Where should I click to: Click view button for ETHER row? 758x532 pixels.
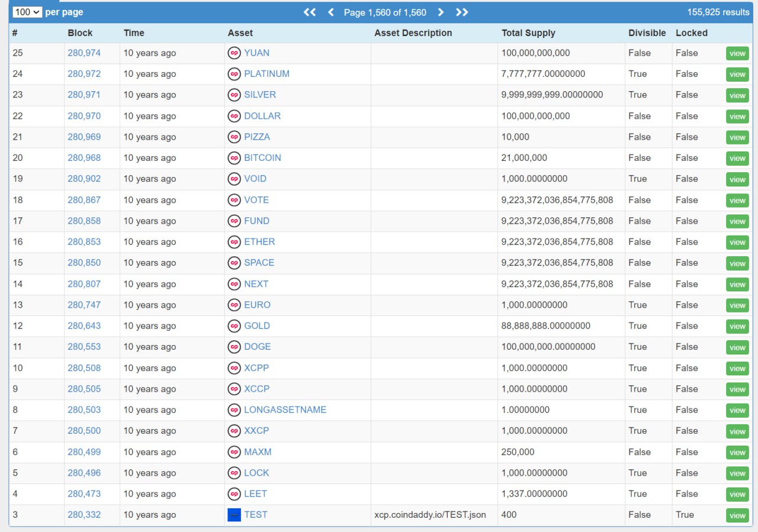(x=737, y=242)
